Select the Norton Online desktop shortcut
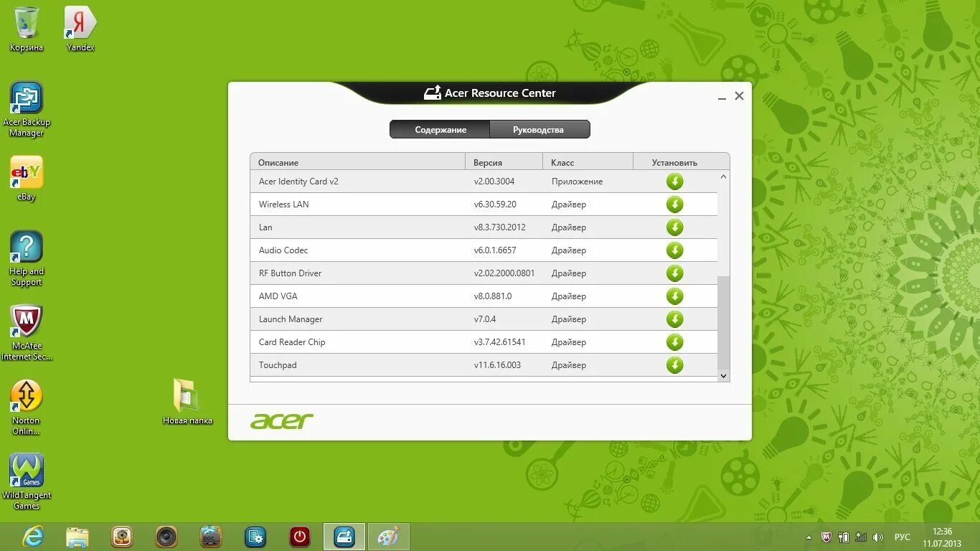The width and height of the screenshot is (980, 551). tap(27, 408)
